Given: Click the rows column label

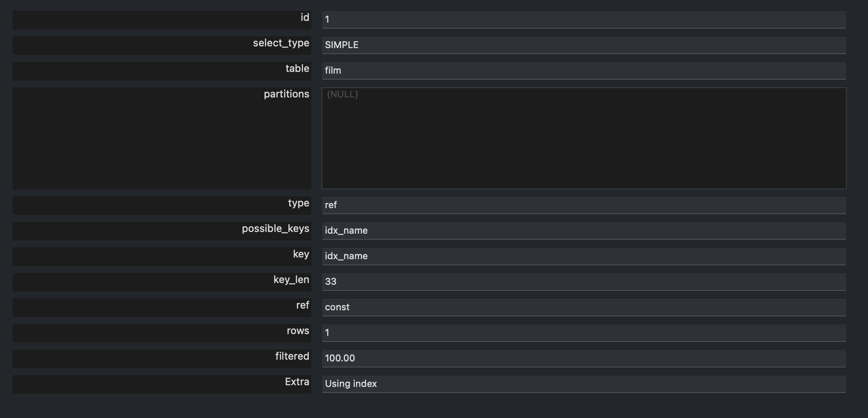Looking at the screenshot, I should tap(298, 331).
